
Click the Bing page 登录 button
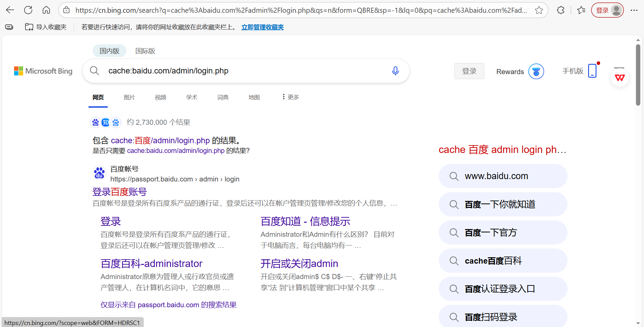pyautogui.click(x=469, y=71)
